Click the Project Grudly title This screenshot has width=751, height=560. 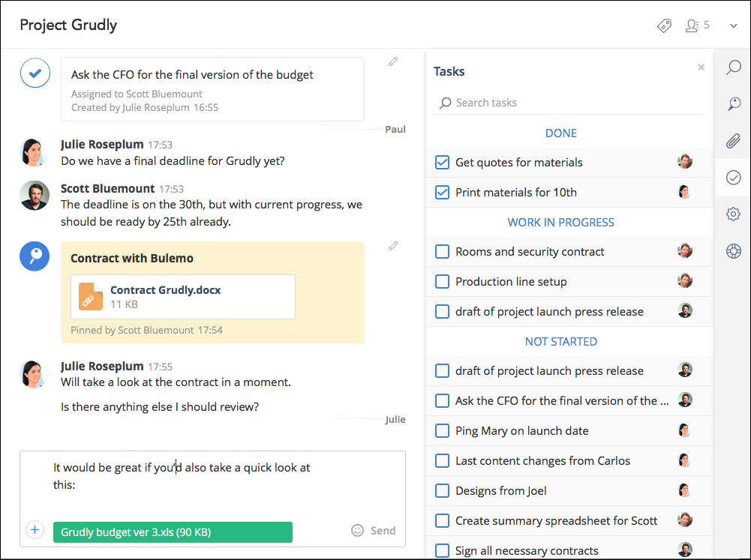[68, 25]
